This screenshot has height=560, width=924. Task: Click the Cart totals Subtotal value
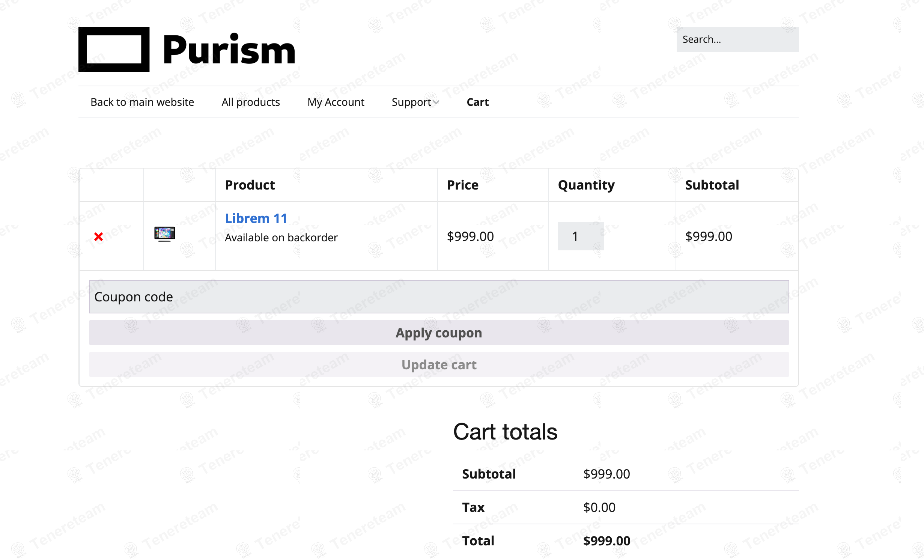coord(606,474)
